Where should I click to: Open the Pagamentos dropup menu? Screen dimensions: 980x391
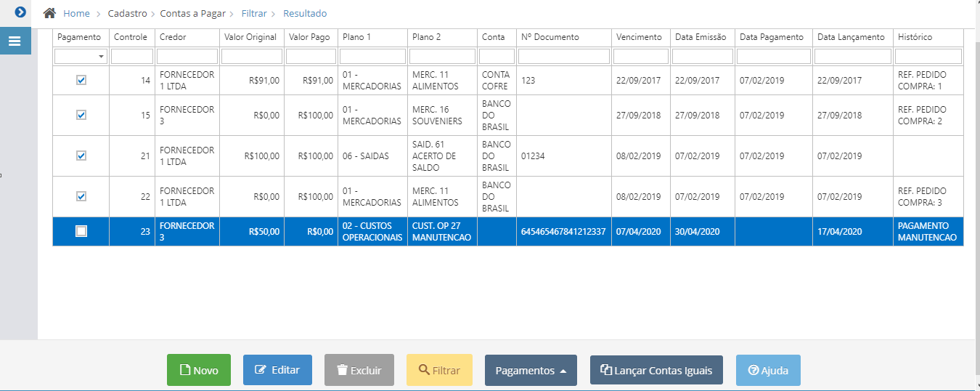(531, 370)
